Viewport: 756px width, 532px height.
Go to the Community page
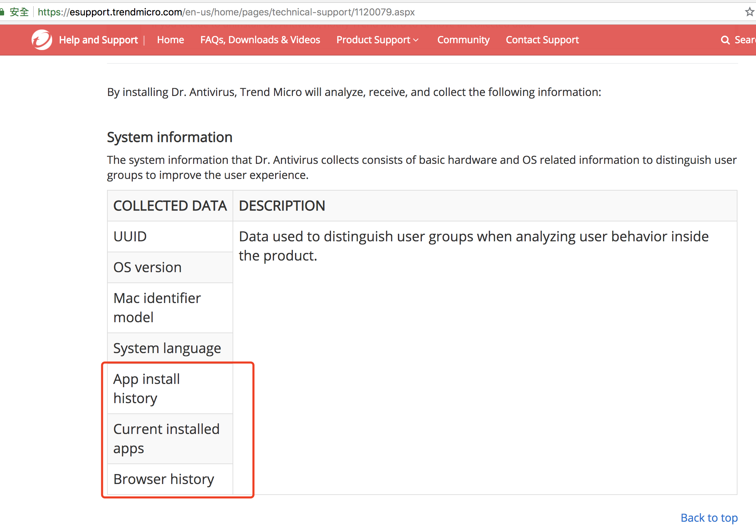tap(463, 40)
